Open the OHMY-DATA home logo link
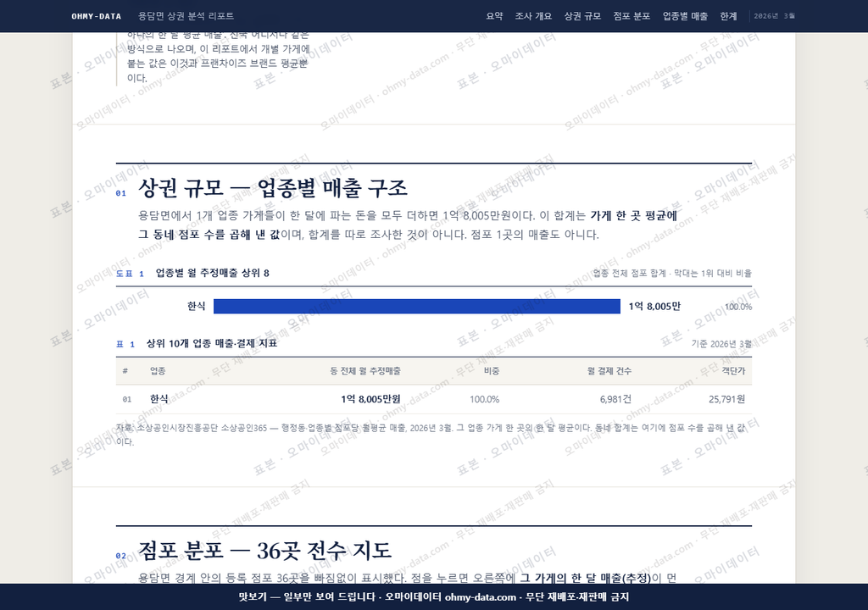Image resolution: width=868 pixels, height=610 pixels. [x=97, y=16]
